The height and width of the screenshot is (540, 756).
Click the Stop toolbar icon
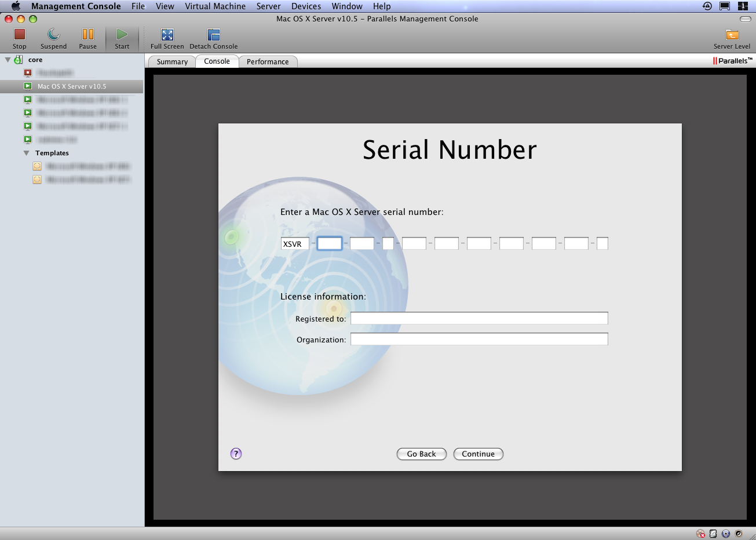pos(20,35)
